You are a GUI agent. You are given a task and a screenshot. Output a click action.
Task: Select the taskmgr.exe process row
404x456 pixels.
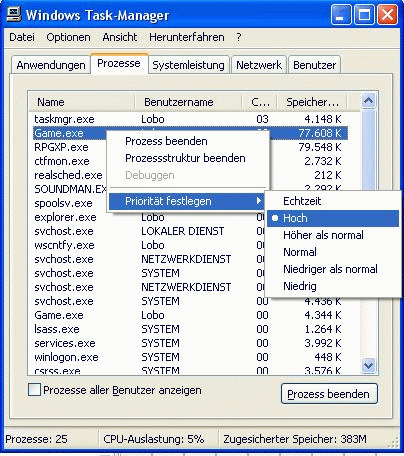click(190, 119)
